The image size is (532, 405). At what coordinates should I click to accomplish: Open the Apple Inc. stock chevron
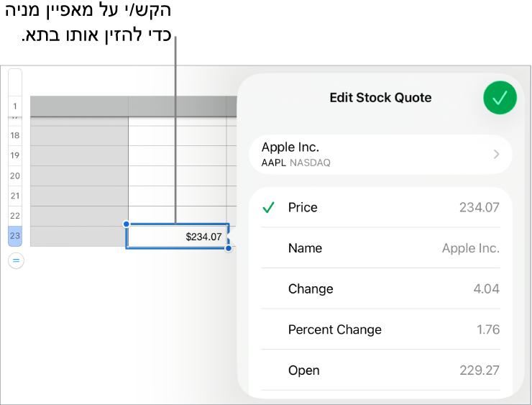pos(496,154)
